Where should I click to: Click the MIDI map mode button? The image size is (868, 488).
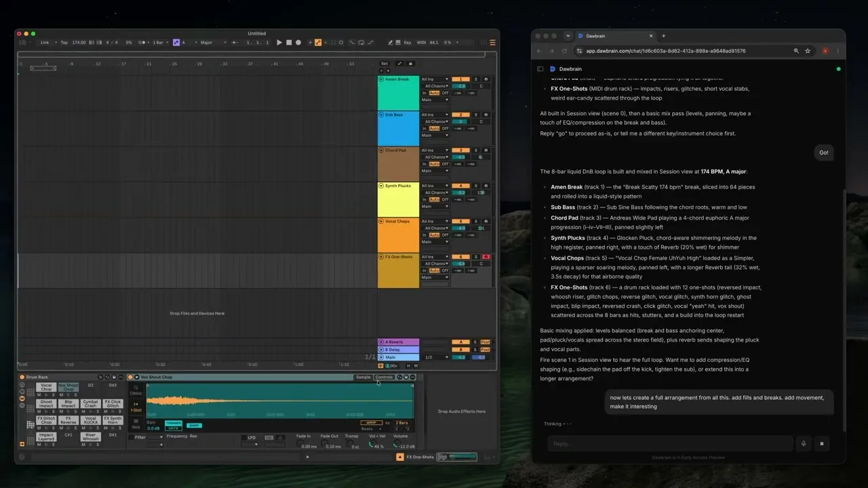click(422, 42)
